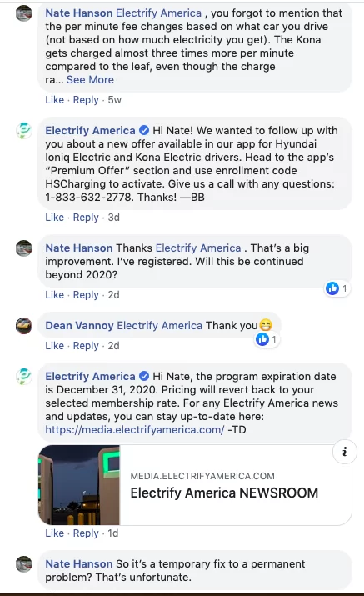This screenshot has height=596, width=364.
Task: Open Electrify America NEWSROOM preview card
Action: click(x=195, y=485)
